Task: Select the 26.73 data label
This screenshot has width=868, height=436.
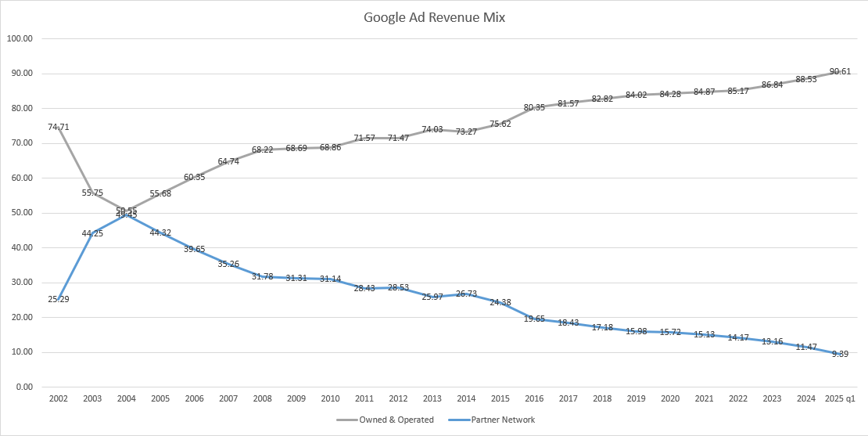Action: click(x=466, y=294)
